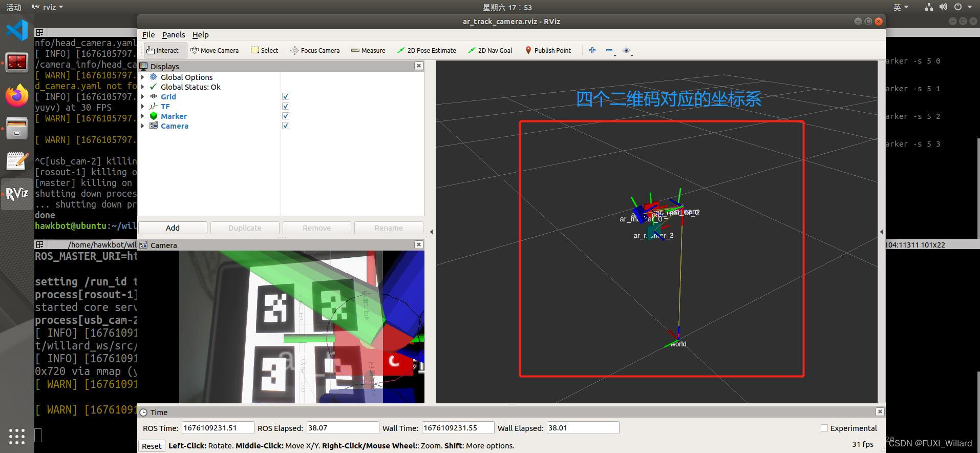
Task: Expand right panel with arrow handle
Action: [881, 232]
